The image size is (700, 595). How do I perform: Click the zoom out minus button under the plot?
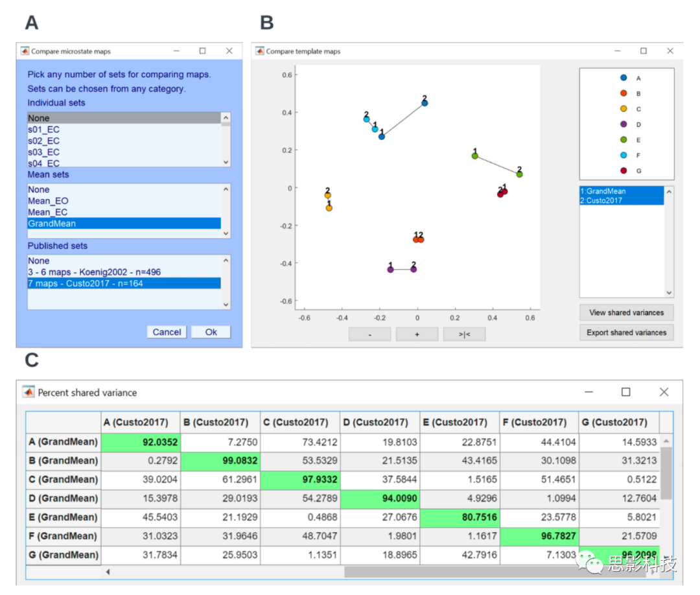[x=369, y=334]
